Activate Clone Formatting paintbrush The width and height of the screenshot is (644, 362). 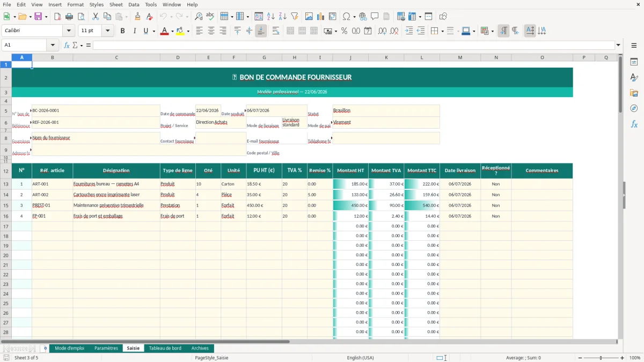tap(137, 17)
